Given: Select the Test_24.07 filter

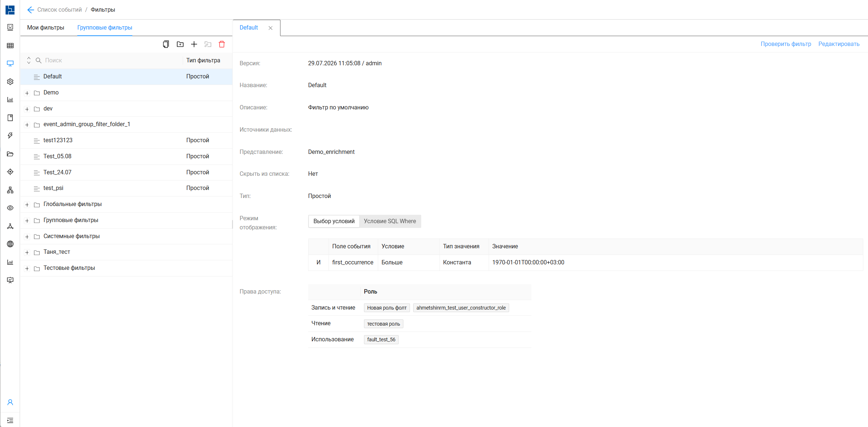Looking at the screenshot, I should 126,172.
